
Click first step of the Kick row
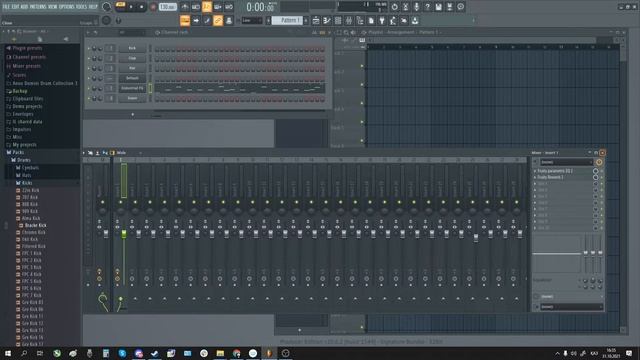[x=157, y=50]
